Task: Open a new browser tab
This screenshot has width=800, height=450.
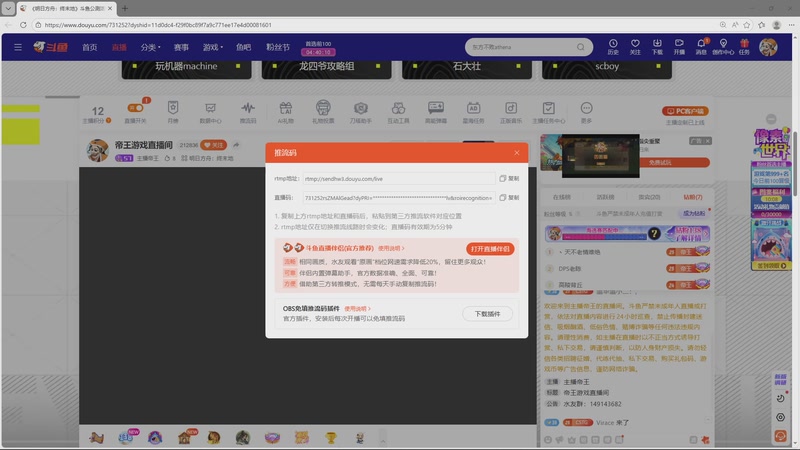Action: (x=124, y=8)
